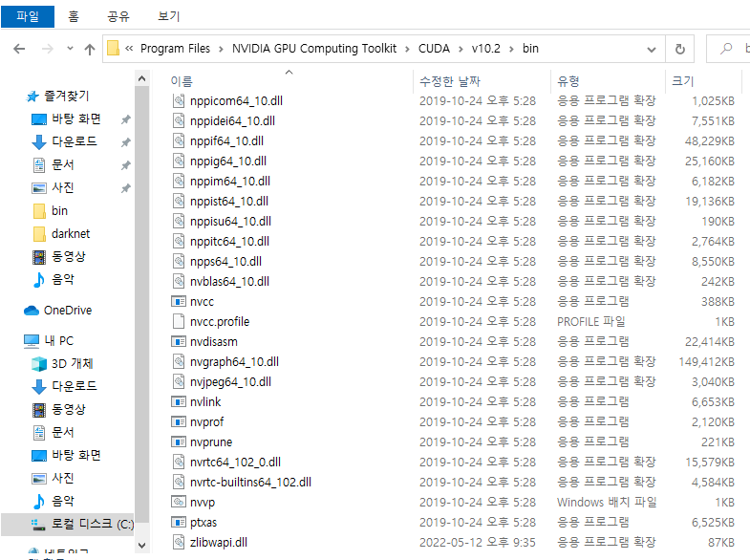The height and width of the screenshot is (560, 750).
Task: Select the ptxas application icon
Action: coord(179,523)
